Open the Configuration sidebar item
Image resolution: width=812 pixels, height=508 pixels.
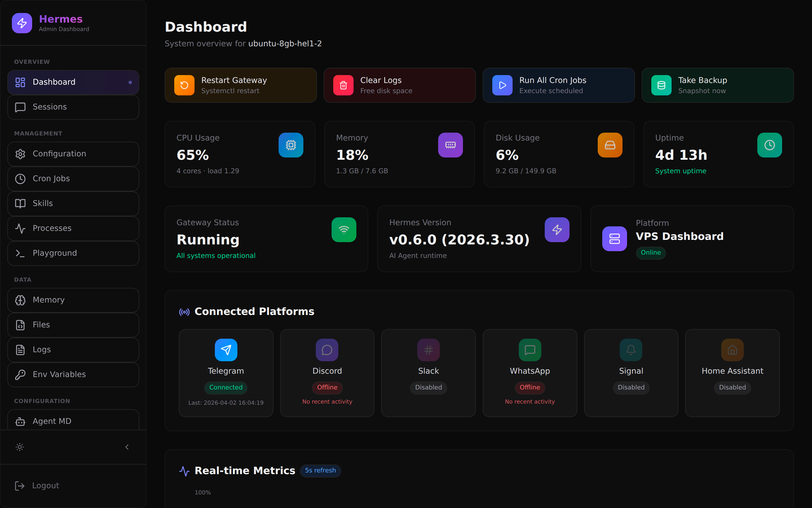(73, 154)
